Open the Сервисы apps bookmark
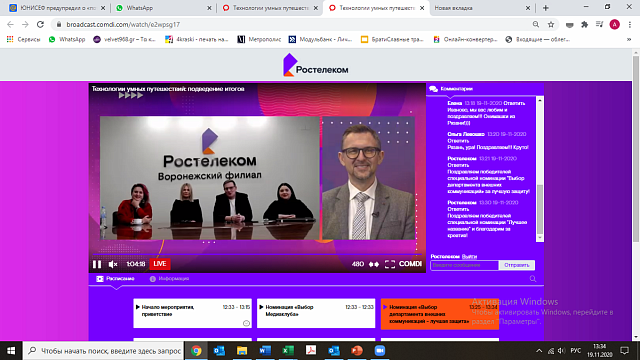The height and width of the screenshot is (360, 640). tap(24, 40)
